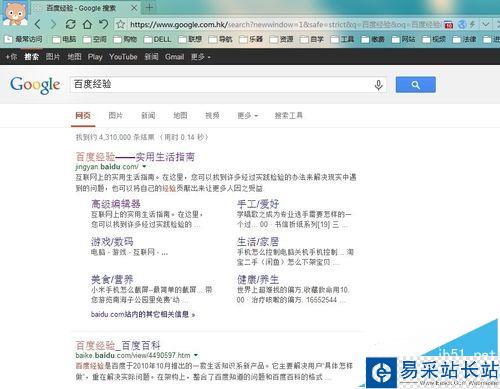Open the 网站 bookmark folder
Screen dimensions: 500x389
(x=404, y=39)
